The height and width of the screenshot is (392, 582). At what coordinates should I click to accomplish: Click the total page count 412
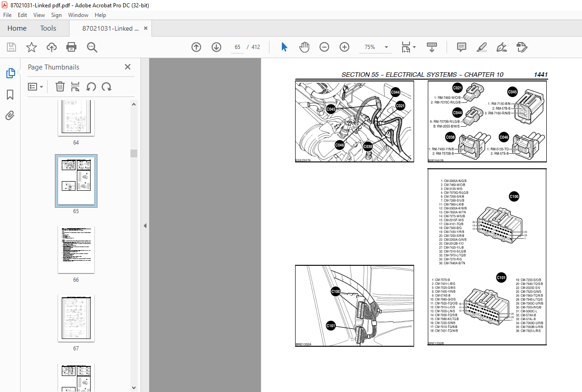click(256, 47)
